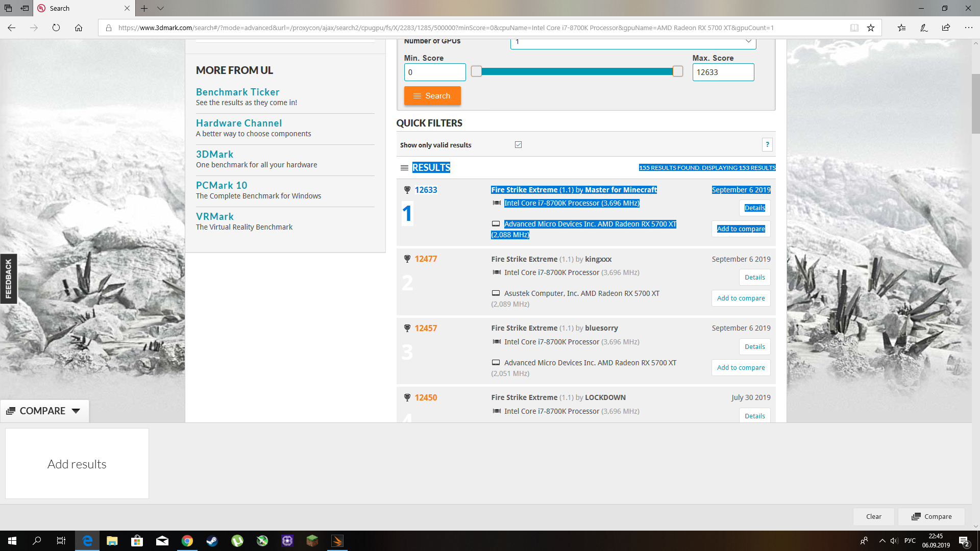Viewport: 980px width, 551px height.
Task: Click the results list menu icon
Action: pyautogui.click(x=404, y=168)
